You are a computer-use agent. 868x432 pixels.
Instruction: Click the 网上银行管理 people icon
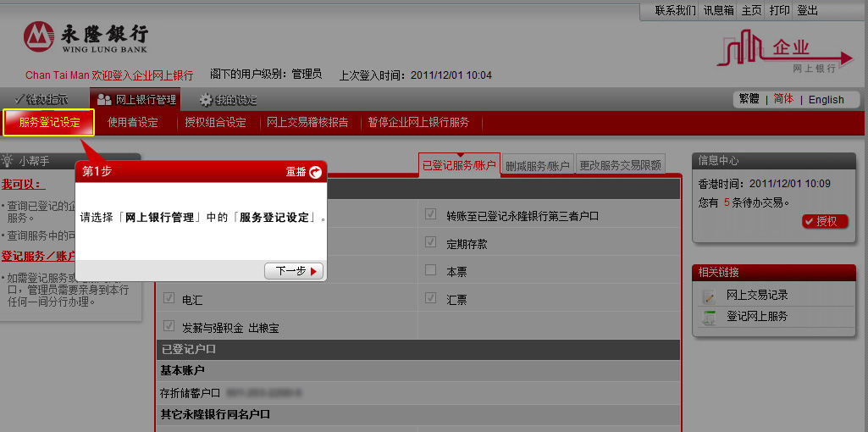[104, 100]
